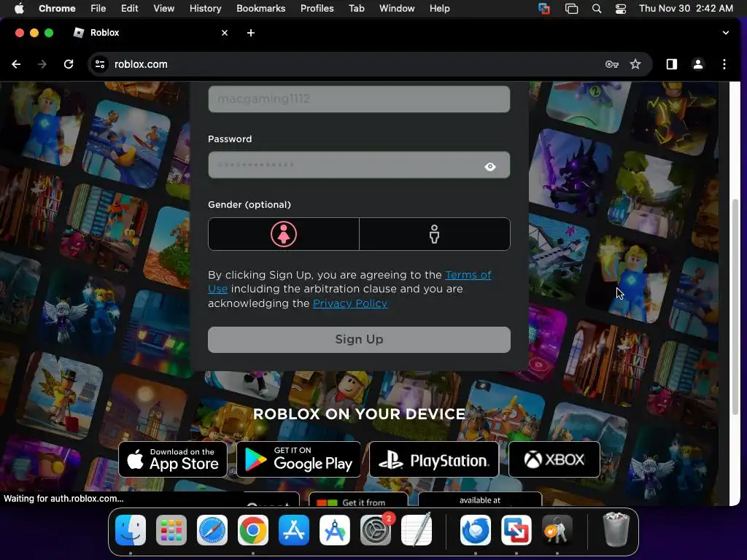Open a new tab with plus button
Image resolution: width=747 pixels, height=560 pixels.
coord(251,33)
